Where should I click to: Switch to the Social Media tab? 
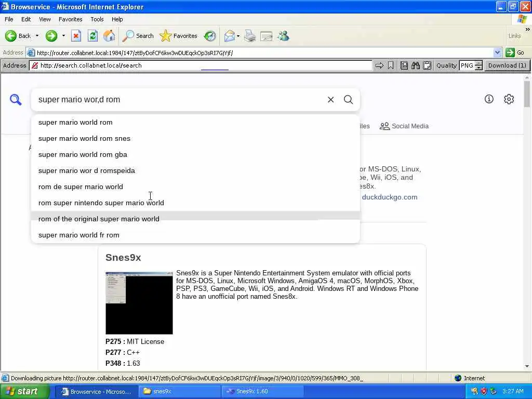pos(404,126)
